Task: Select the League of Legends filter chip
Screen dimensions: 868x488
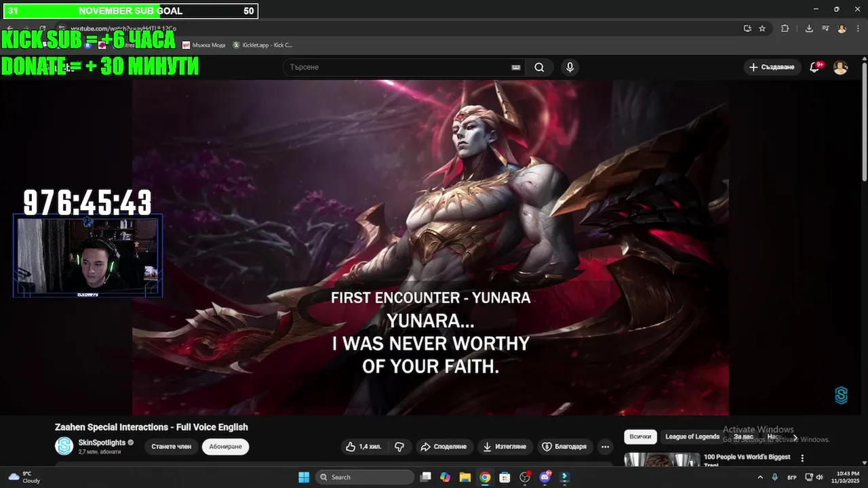Action: pos(692,436)
